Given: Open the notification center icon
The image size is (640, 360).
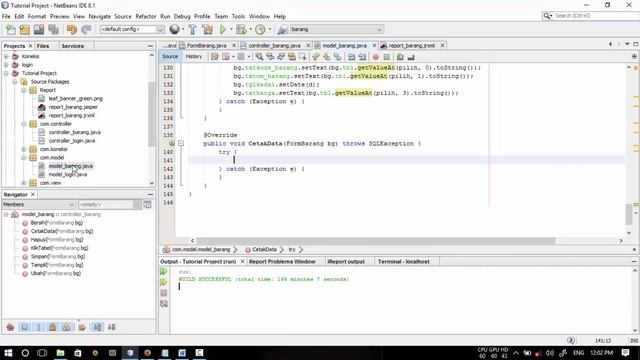Looking at the screenshot, I should tap(626, 353).
